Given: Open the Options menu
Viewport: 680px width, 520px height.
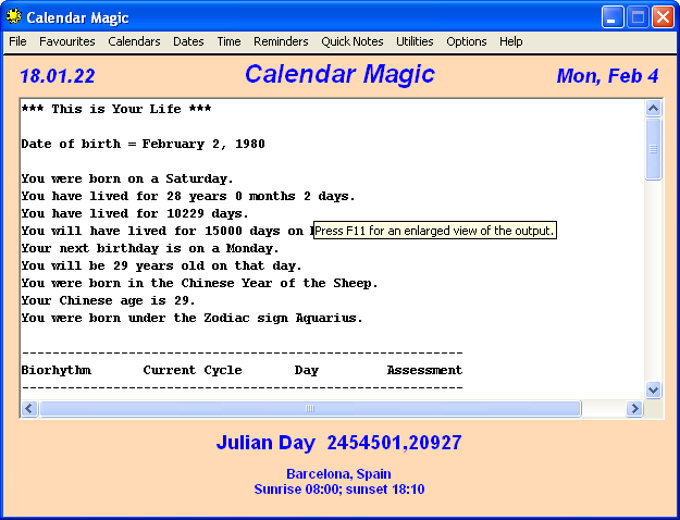Looking at the screenshot, I should (466, 42).
